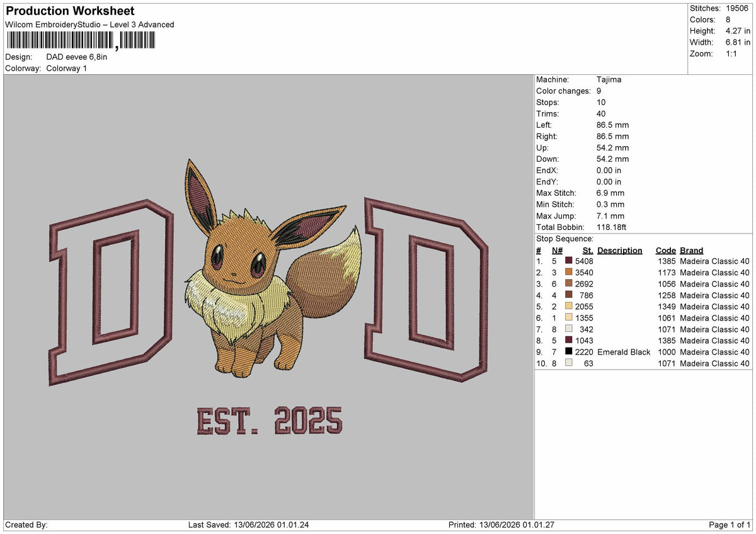The image size is (756, 534).
Task: Select the pale swatch in the 1355 stitches row
Action: pyautogui.click(x=569, y=318)
